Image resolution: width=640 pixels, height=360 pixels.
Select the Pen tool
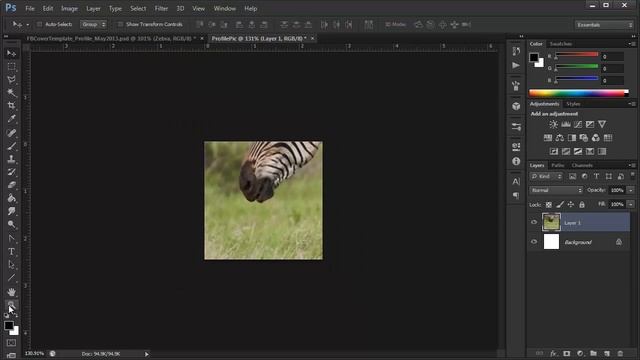(x=11, y=238)
